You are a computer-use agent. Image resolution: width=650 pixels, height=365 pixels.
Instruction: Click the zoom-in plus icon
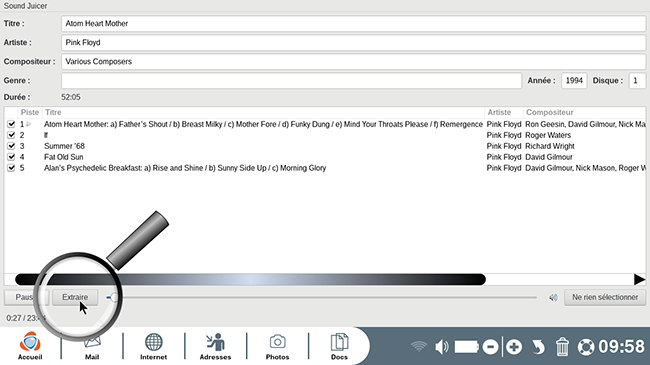click(514, 347)
